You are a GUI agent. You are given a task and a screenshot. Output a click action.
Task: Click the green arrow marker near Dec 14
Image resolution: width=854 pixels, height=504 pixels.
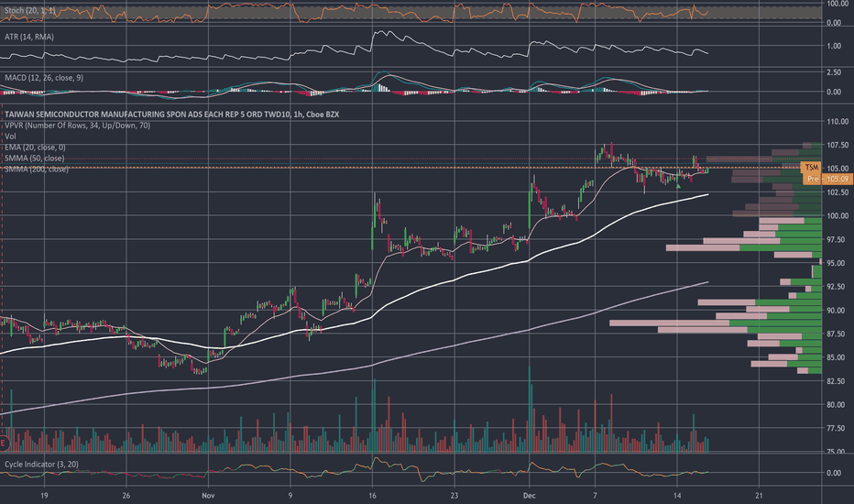pyautogui.click(x=678, y=186)
